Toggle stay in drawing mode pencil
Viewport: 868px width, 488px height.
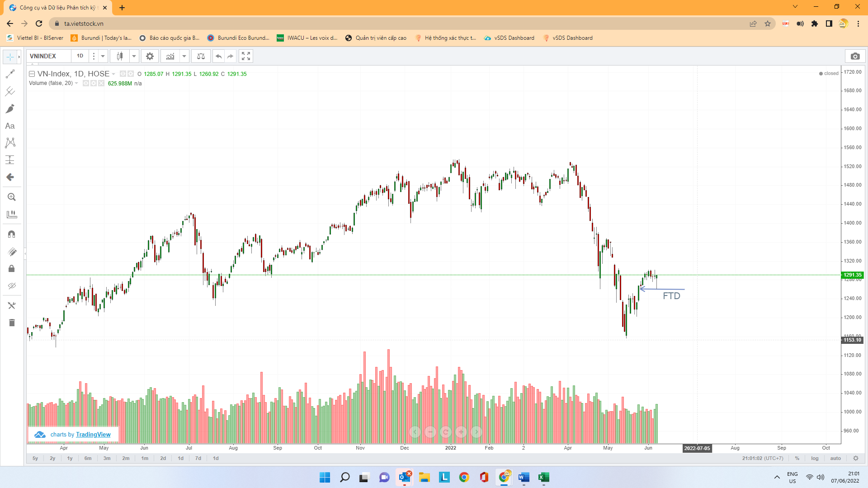pyautogui.click(x=12, y=251)
